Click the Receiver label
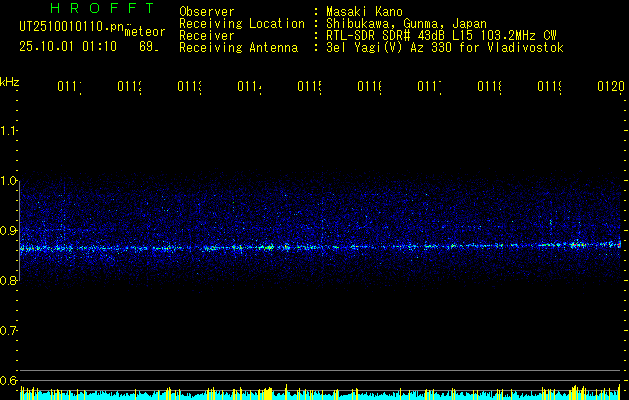The height and width of the screenshot is (400, 629). pyautogui.click(x=207, y=36)
